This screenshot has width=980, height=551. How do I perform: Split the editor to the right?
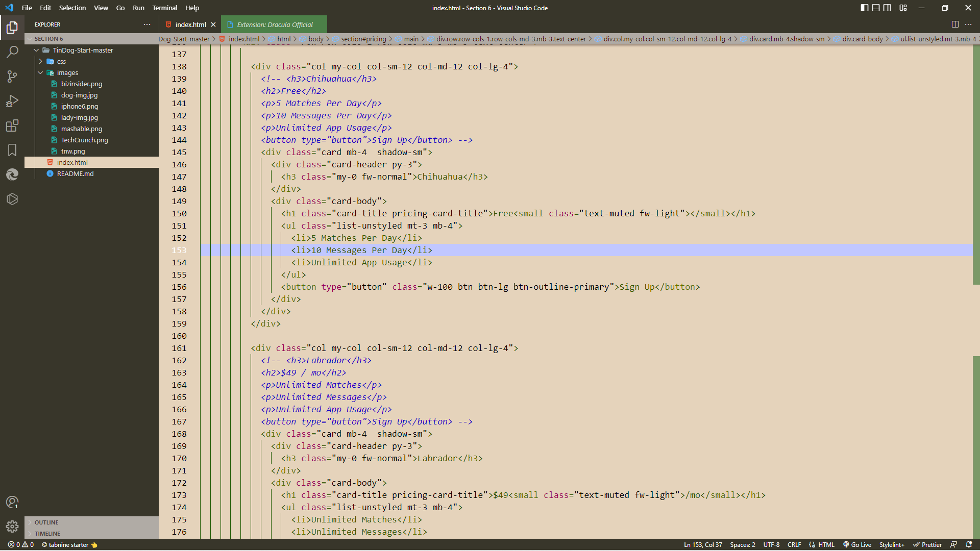click(x=954, y=24)
